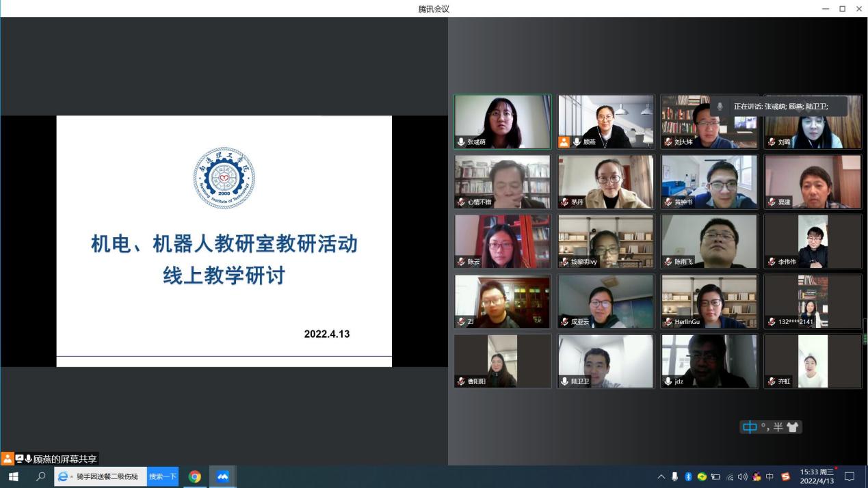Click HerlinGu's muted microphone icon
This screenshot has width=868, height=488.
click(668, 321)
